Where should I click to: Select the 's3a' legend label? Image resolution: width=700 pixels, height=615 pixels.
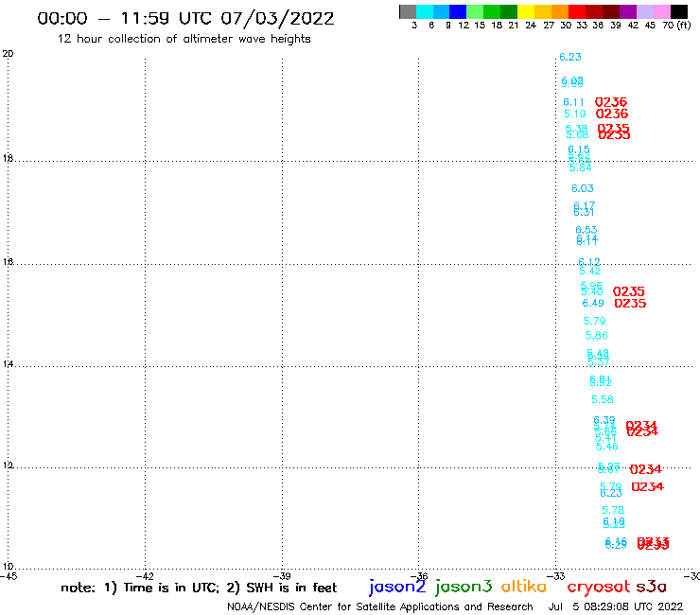651,587
